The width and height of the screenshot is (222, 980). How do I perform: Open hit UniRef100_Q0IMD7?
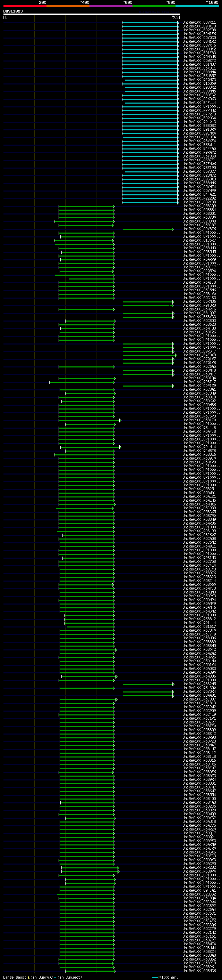point(199,64)
